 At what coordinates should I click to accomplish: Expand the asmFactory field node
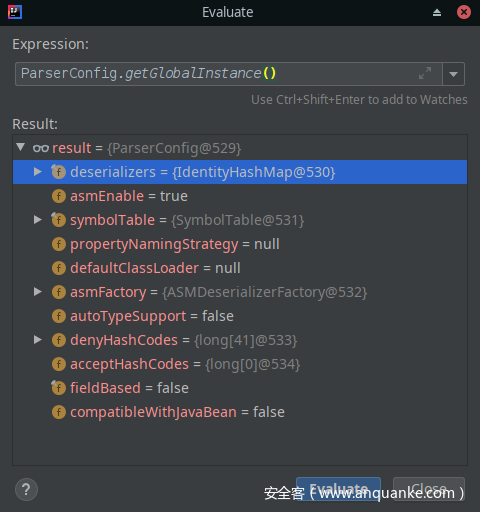(38, 292)
